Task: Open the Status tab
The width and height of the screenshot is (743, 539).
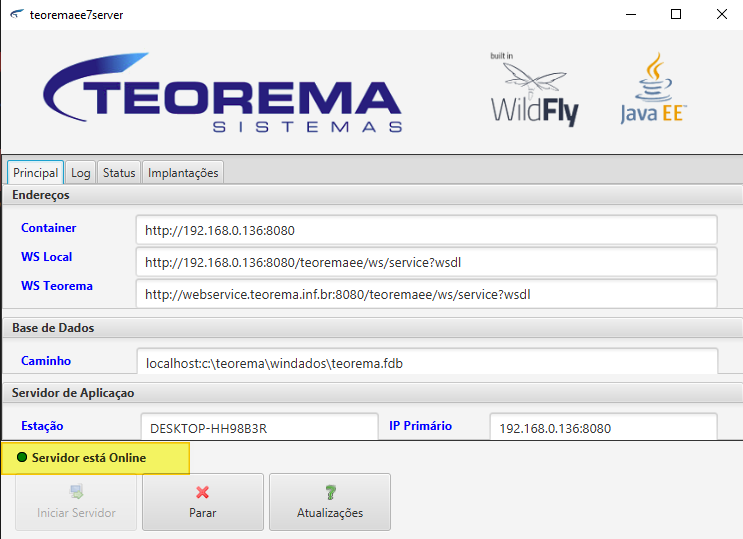Action: (119, 173)
